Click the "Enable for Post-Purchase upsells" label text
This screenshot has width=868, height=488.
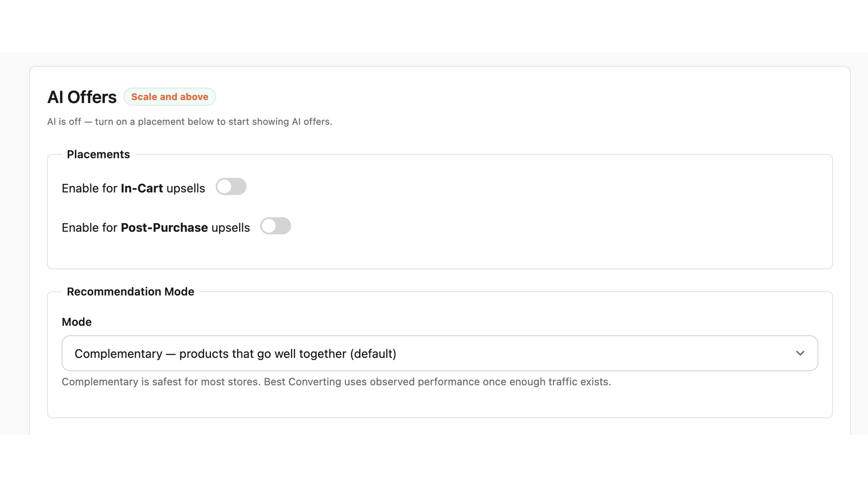point(156,228)
